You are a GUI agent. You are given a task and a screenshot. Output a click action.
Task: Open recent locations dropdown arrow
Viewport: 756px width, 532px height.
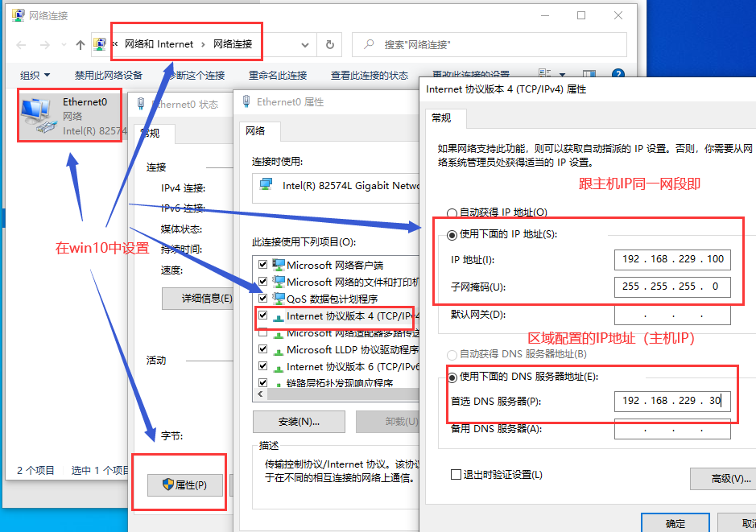point(64,45)
